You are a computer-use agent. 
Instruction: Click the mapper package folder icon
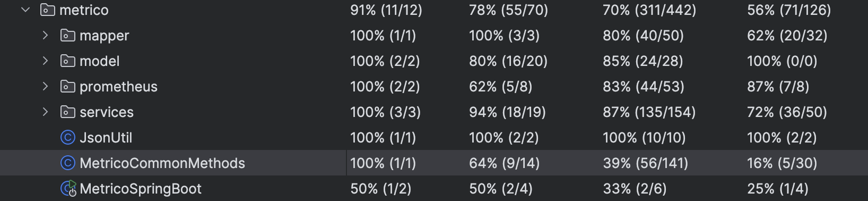(68, 35)
